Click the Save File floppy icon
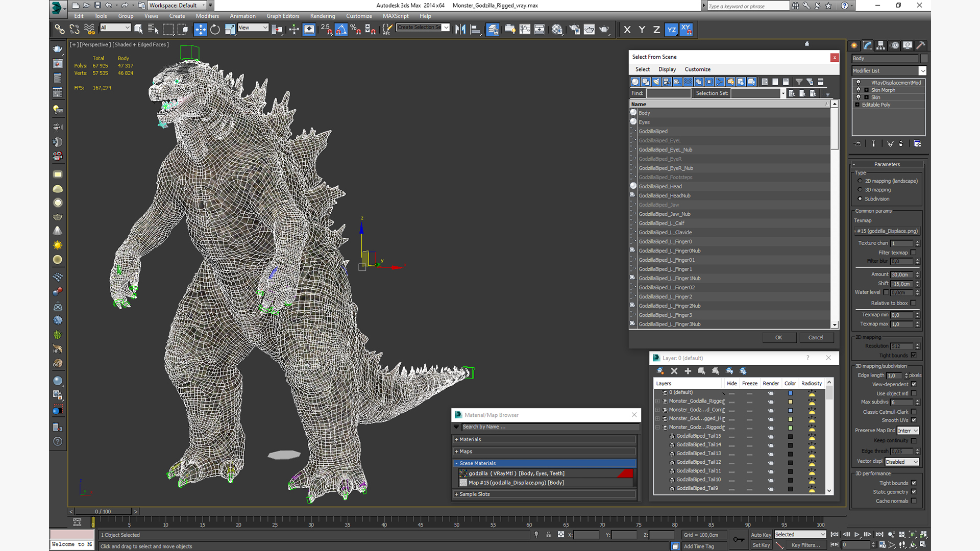The image size is (980, 551). point(97,6)
